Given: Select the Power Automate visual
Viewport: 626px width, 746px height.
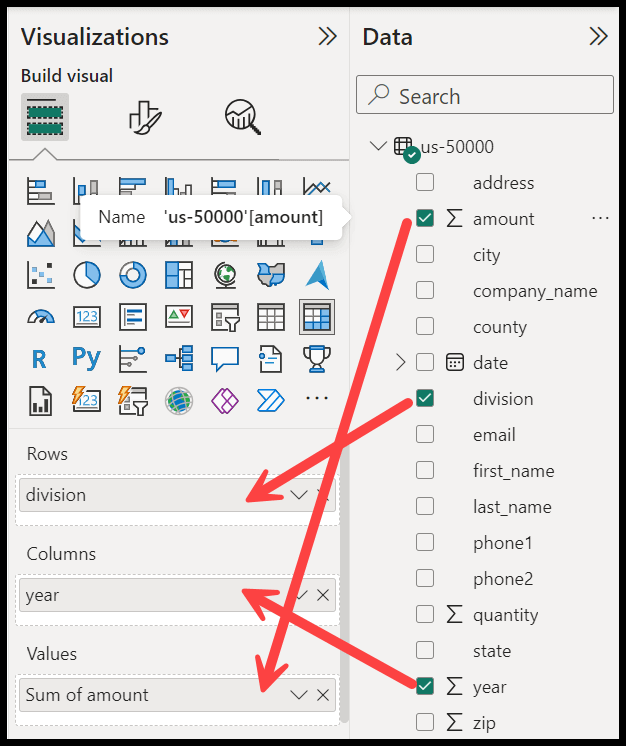Looking at the screenshot, I should tap(271, 401).
